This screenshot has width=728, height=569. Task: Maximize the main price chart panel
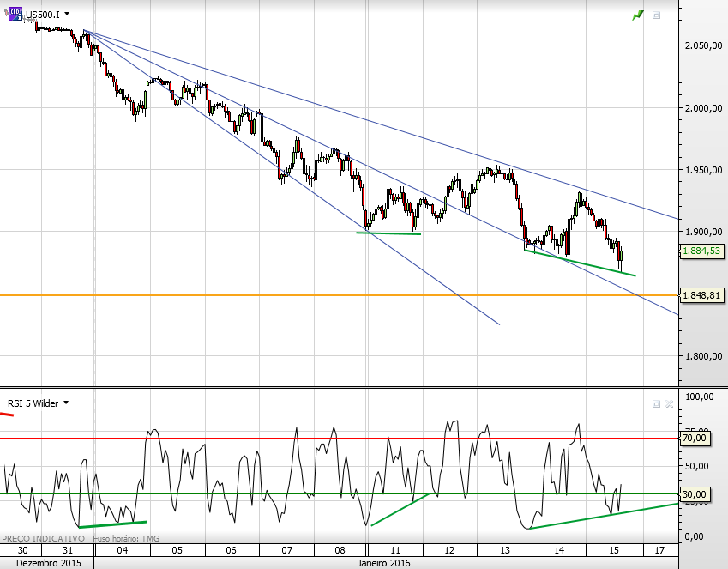pyautogui.click(x=657, y=15)
